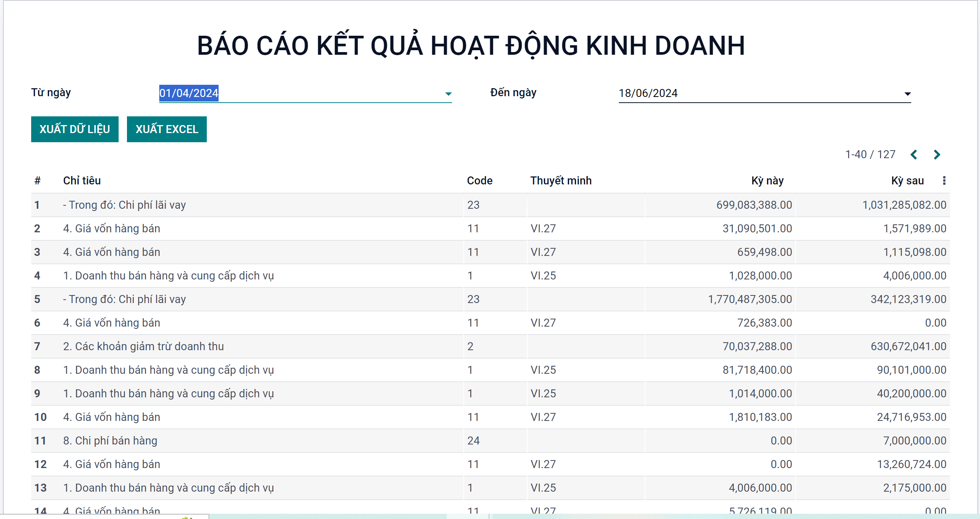Sort by the Kỳ sau column header
The width and height of the screenshot is (980, 519).
click(907, 181)
